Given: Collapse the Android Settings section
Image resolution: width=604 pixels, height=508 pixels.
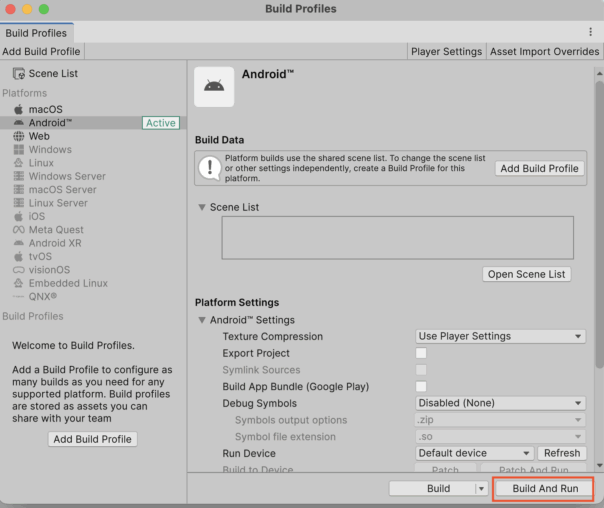Looking at the screenshot, I should (x=202, y=320).
